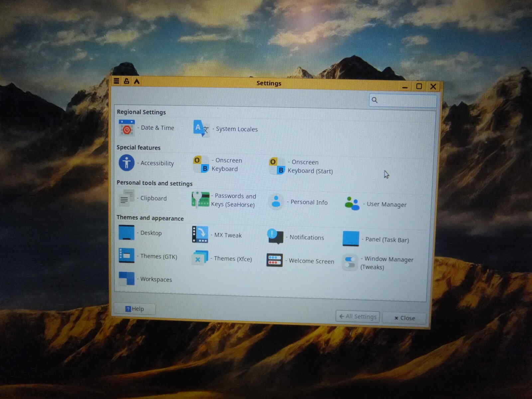Image resolution: width=532 pixels, height=399 pixels.
Task: Open System Locales settings
Action: (x=225, y=129)
